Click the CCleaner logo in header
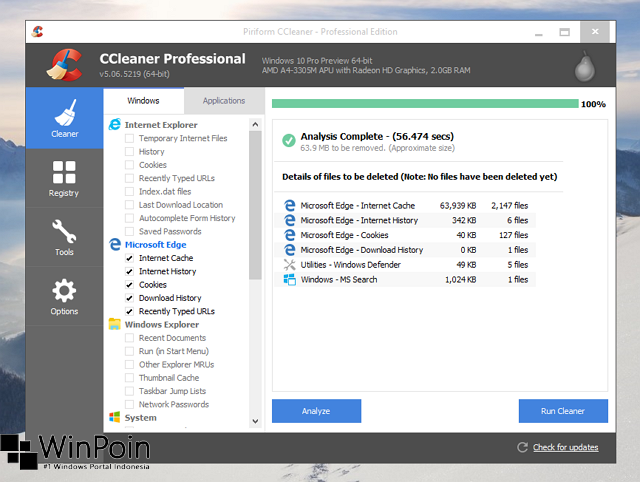 point(66,63)
